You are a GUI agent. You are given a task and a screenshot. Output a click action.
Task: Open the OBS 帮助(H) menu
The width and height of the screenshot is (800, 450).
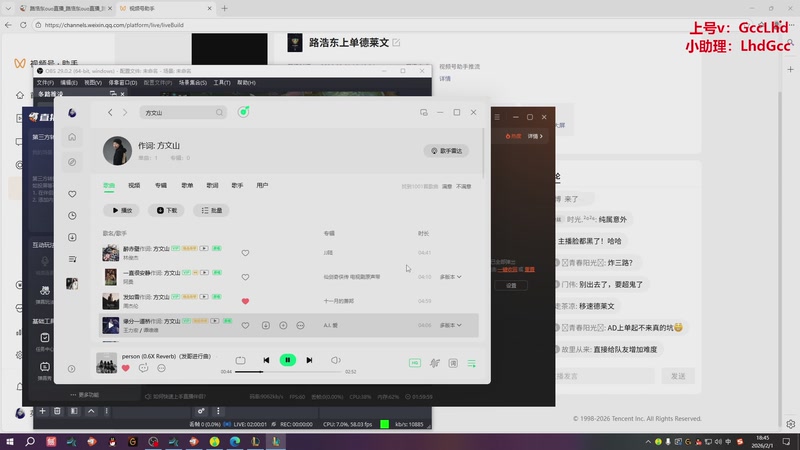click(x=246, y=83)
